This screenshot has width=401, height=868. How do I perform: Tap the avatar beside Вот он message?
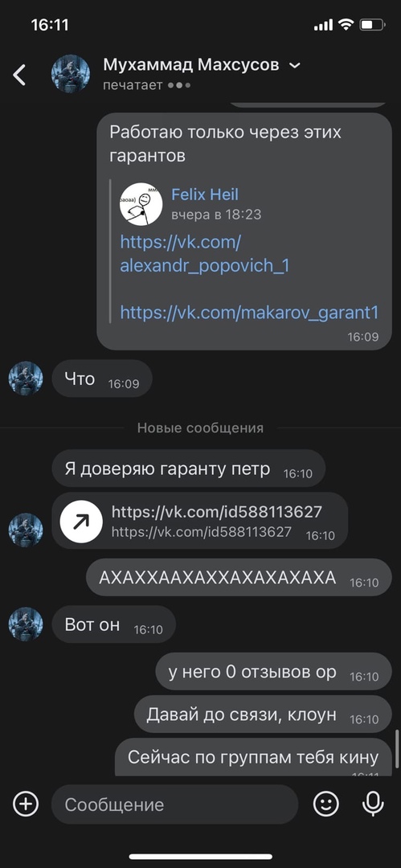26,624
